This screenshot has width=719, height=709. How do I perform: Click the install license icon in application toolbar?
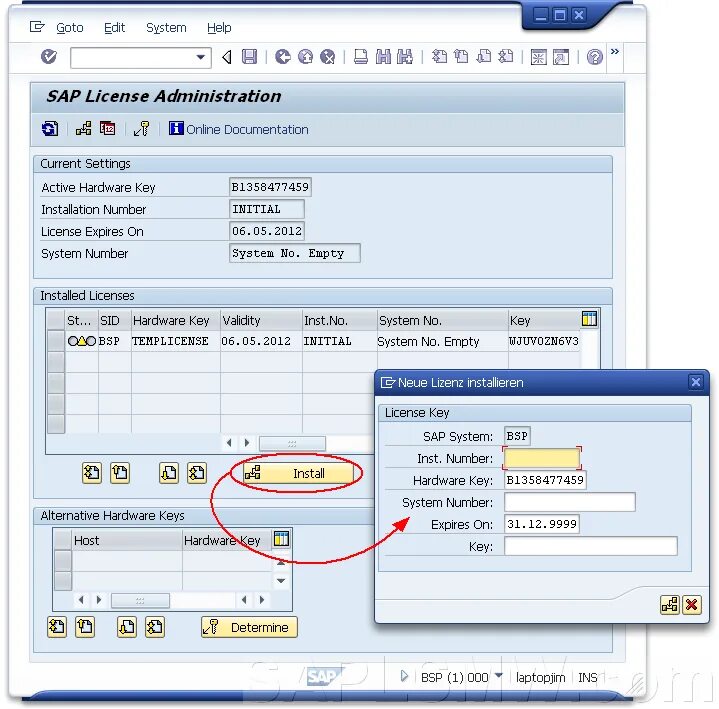click(x=83, y=129)
